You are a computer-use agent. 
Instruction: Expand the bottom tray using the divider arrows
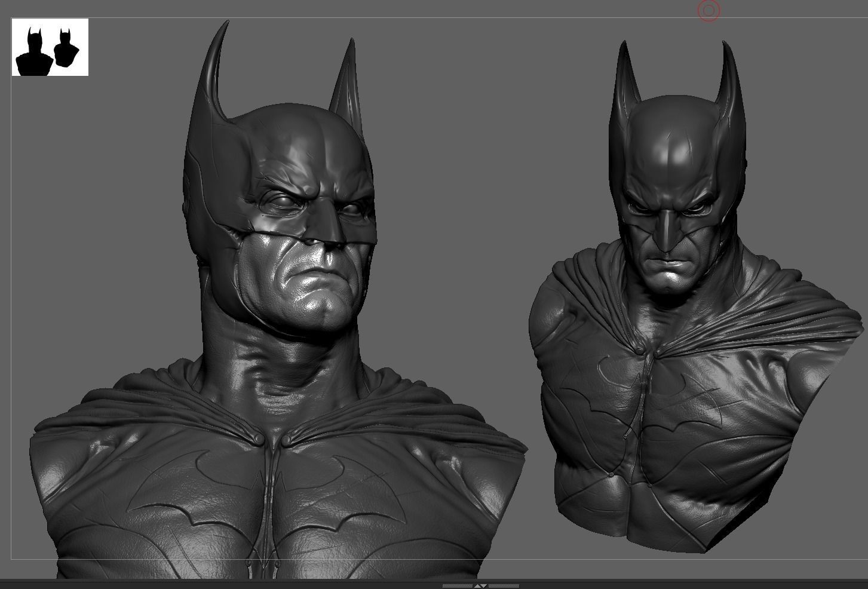(480, 586)
